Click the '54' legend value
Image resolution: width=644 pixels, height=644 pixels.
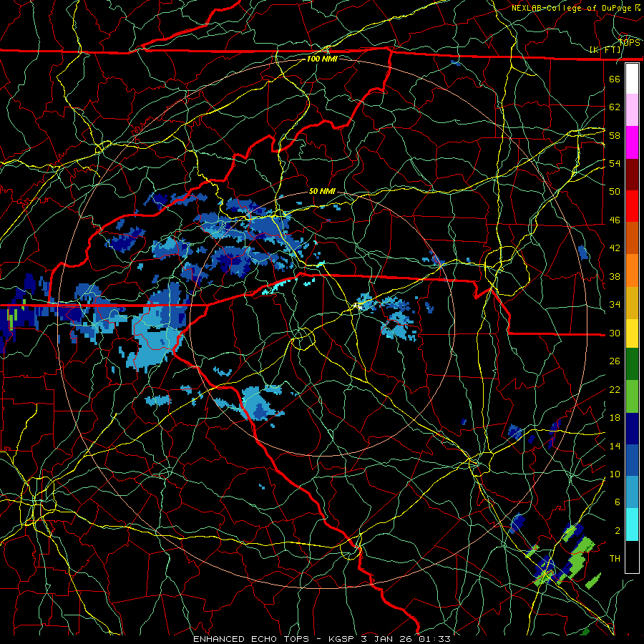click(x=615, y=163)
